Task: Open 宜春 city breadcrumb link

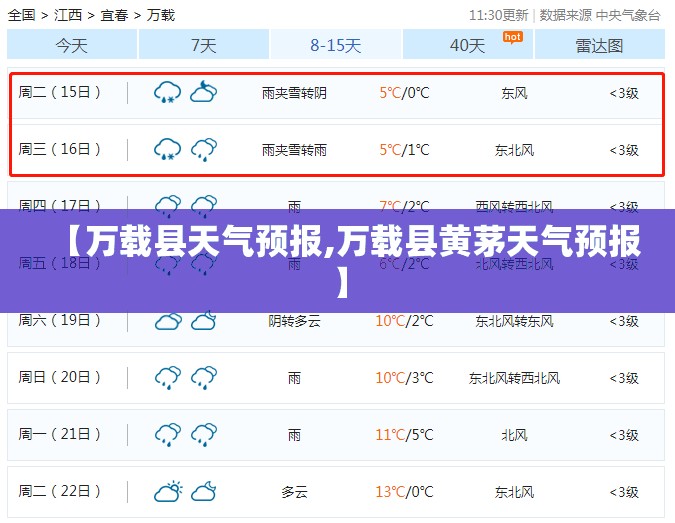Action: (x=115, y=15)
